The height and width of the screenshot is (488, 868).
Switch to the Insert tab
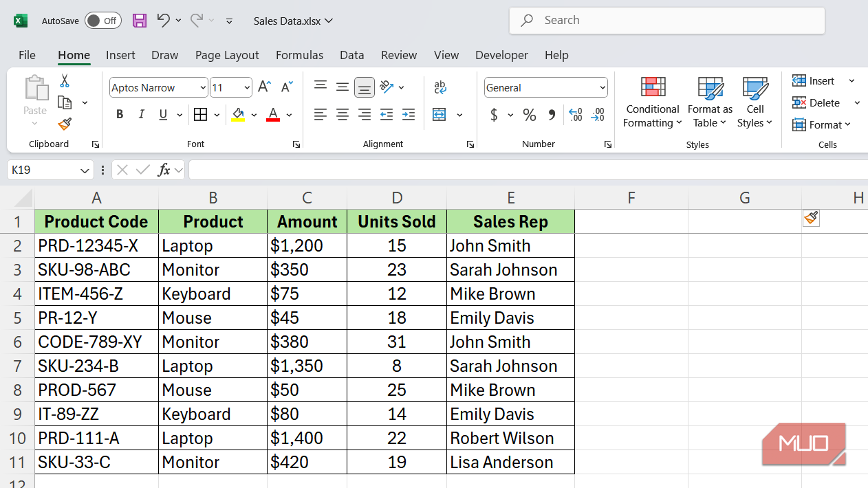(x=120, y=55)
